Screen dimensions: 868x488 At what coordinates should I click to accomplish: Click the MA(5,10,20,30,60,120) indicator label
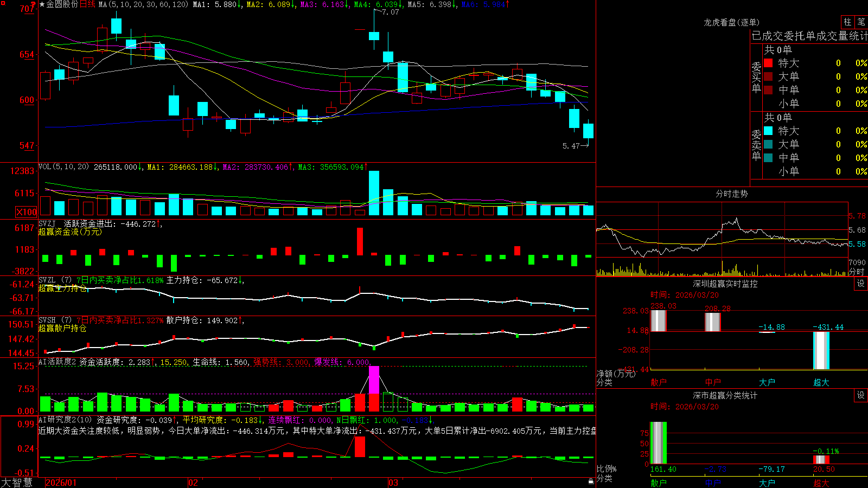[x=144, y=4]
